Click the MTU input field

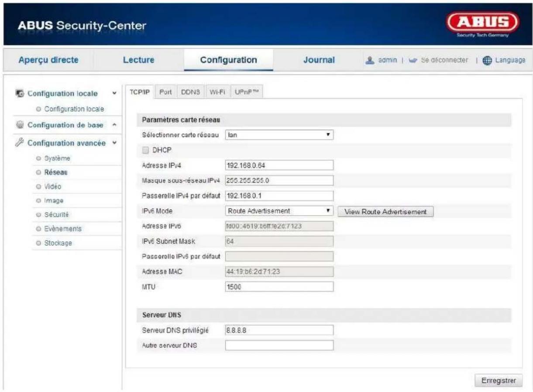[279, 286]
